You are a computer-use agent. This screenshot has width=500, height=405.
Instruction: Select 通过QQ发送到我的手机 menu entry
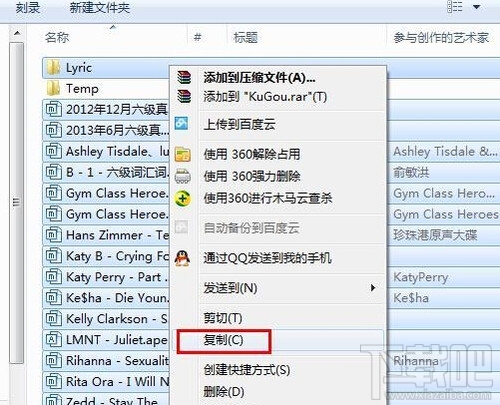coord(267,258)
